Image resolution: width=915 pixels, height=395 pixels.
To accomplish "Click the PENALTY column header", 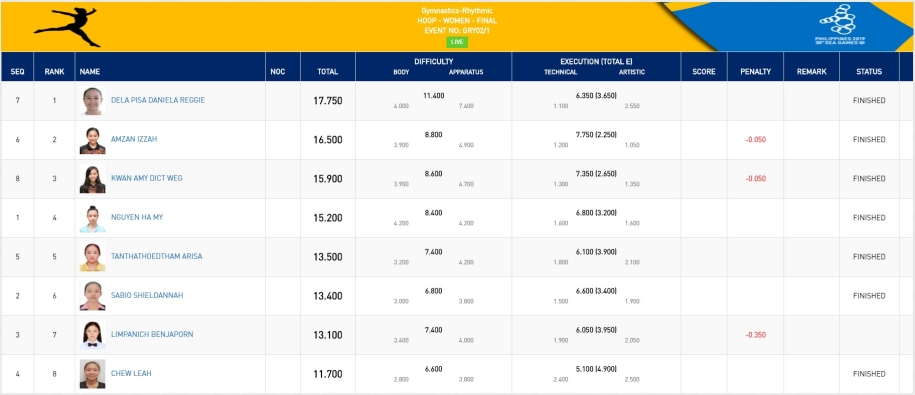I will tap(756, 72).
